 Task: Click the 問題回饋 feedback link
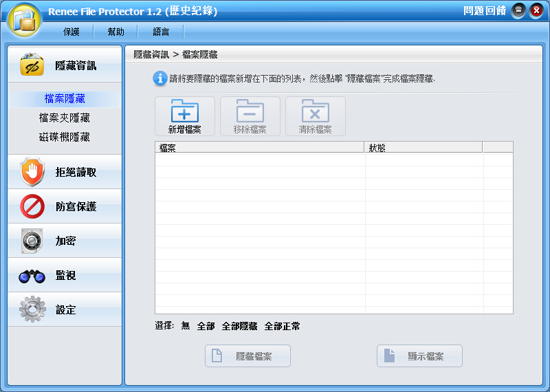[x=485, y=11]
